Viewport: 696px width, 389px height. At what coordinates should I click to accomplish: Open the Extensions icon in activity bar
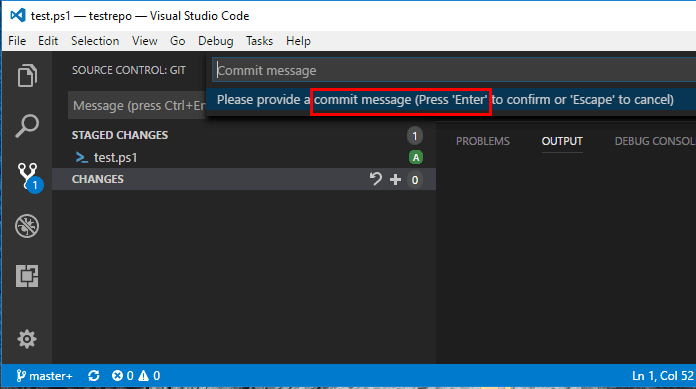[27, 276]
